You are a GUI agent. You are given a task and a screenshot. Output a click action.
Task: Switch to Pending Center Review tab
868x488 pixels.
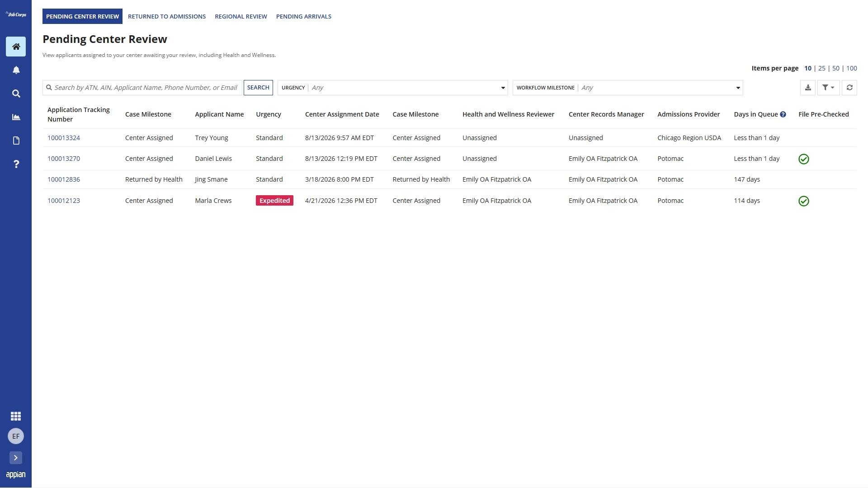(82, 16)
